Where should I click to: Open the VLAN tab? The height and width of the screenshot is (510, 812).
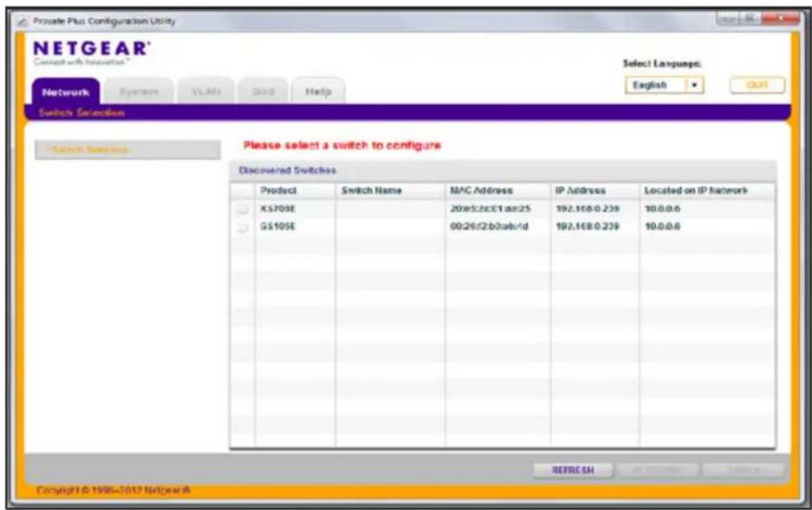point(206,92)
